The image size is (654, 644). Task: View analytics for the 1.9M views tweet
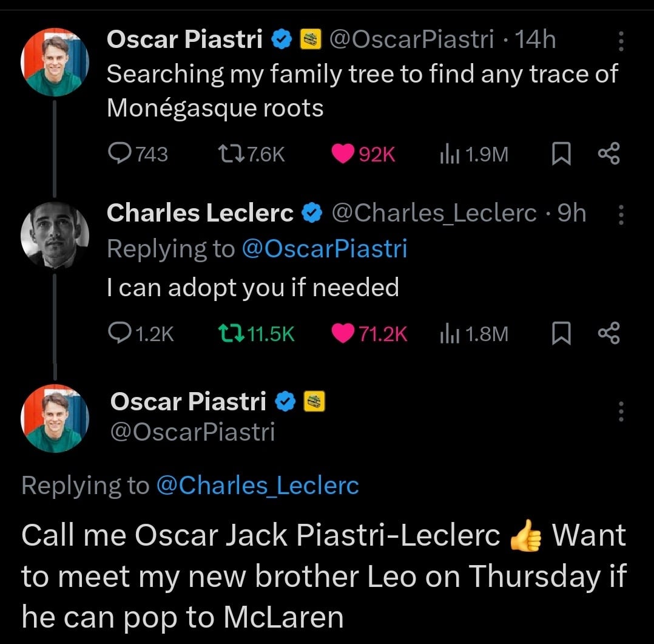[x=474, y=154]
